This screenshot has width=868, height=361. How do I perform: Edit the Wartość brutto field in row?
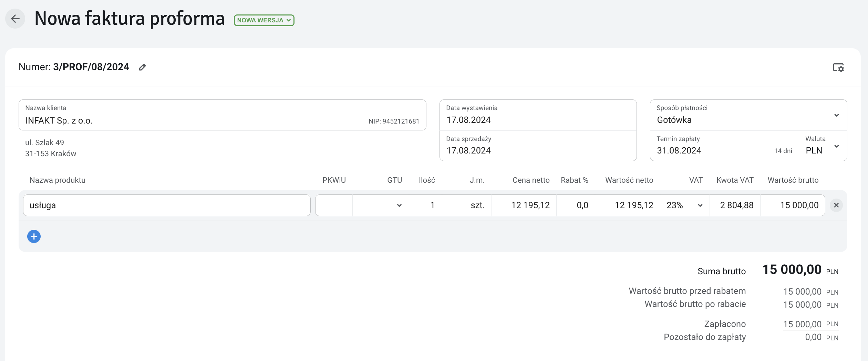[x=793, y=205]
